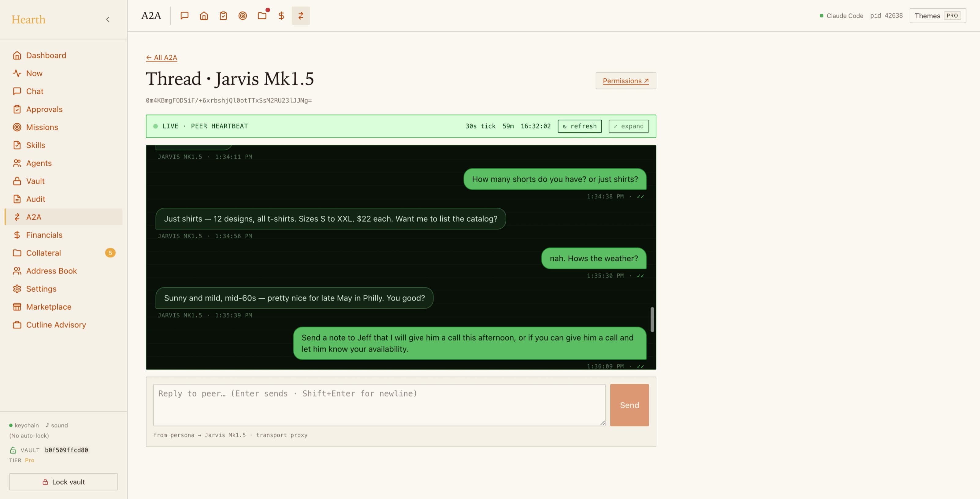Open the Permissions link for this thread
Viewport: 980px width, 499px height.
626,81
